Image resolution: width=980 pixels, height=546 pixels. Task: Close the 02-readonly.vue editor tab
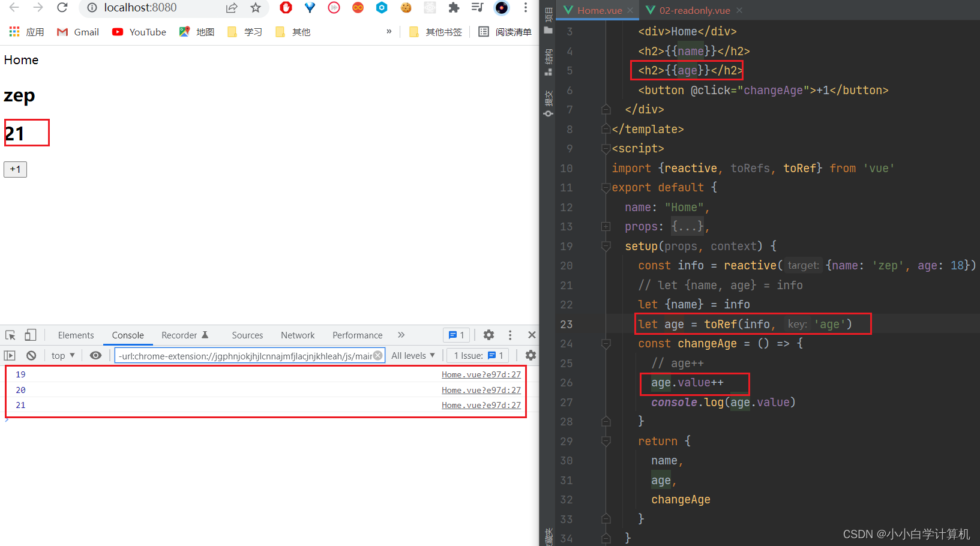click(x=739, y=10)
